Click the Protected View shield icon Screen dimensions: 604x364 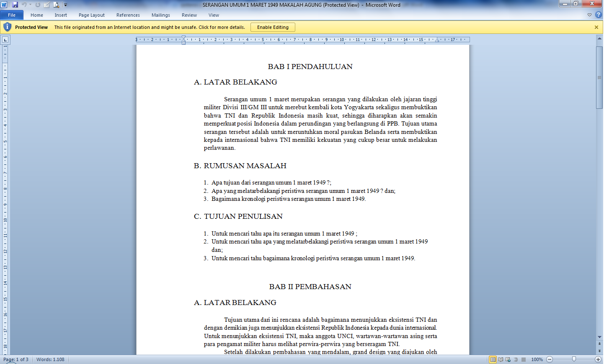point(7,27)
